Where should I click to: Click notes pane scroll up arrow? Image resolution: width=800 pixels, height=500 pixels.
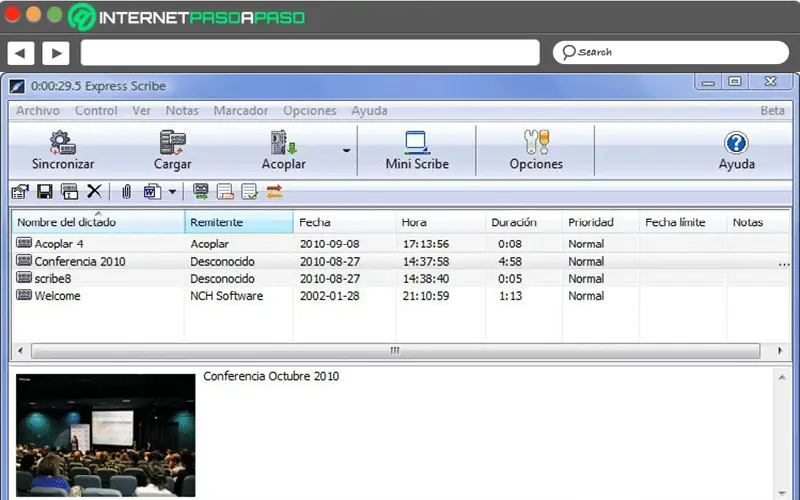click(x=782, y=377)
